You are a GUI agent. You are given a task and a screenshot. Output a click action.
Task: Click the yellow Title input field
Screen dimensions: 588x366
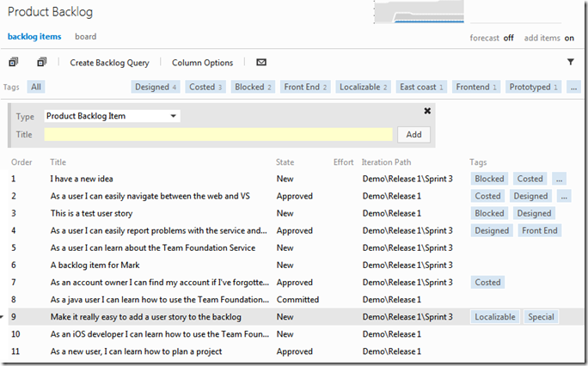(x=218, y=135)
